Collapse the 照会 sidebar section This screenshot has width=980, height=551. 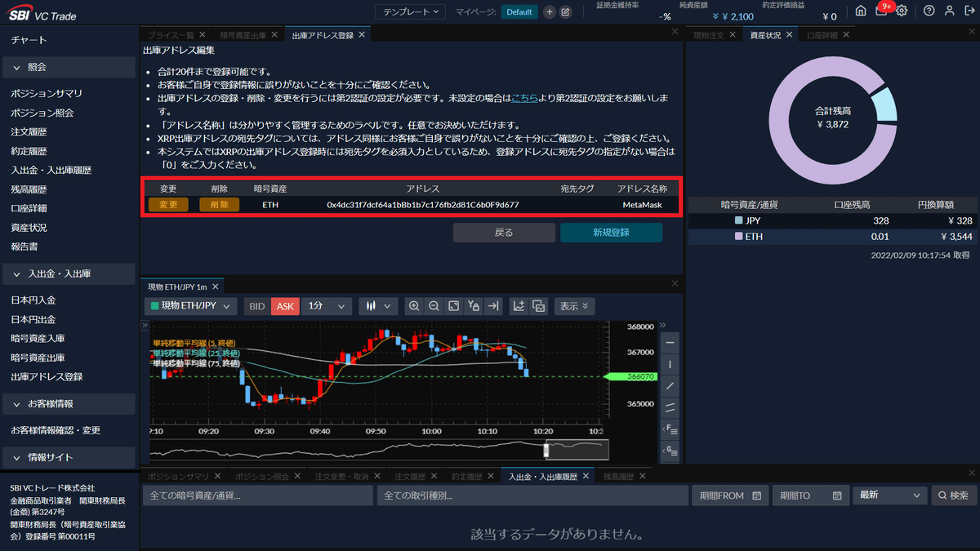69,67
